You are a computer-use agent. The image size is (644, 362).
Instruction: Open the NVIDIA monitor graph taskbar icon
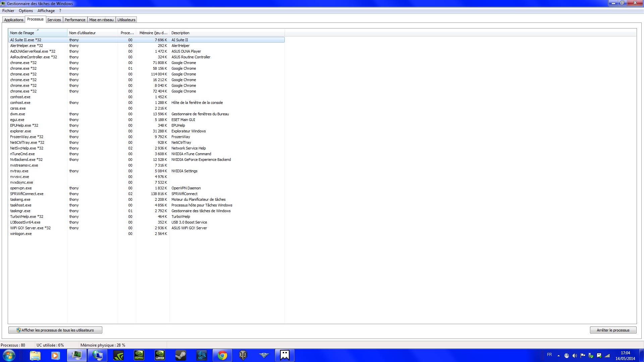point(139,355)
